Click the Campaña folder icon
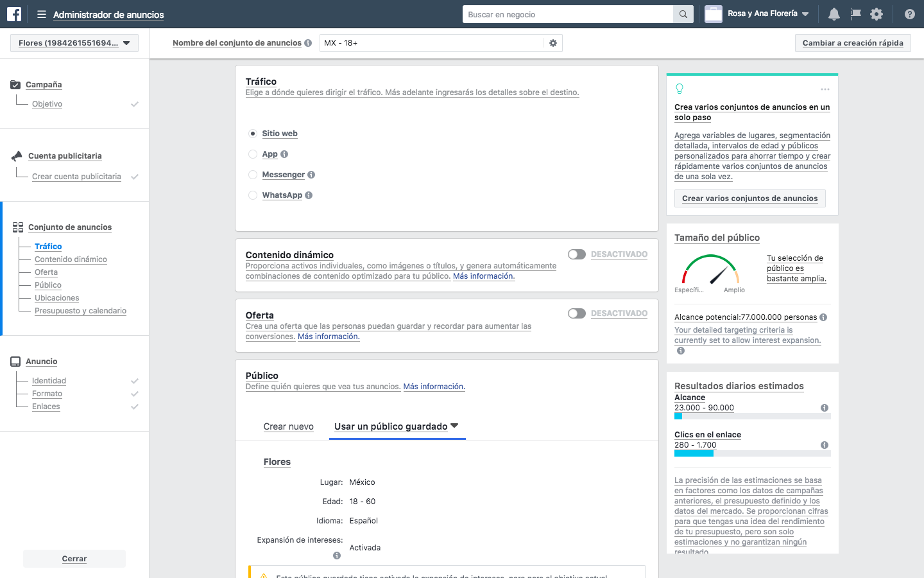924x578 pixels. coord(15,85)
